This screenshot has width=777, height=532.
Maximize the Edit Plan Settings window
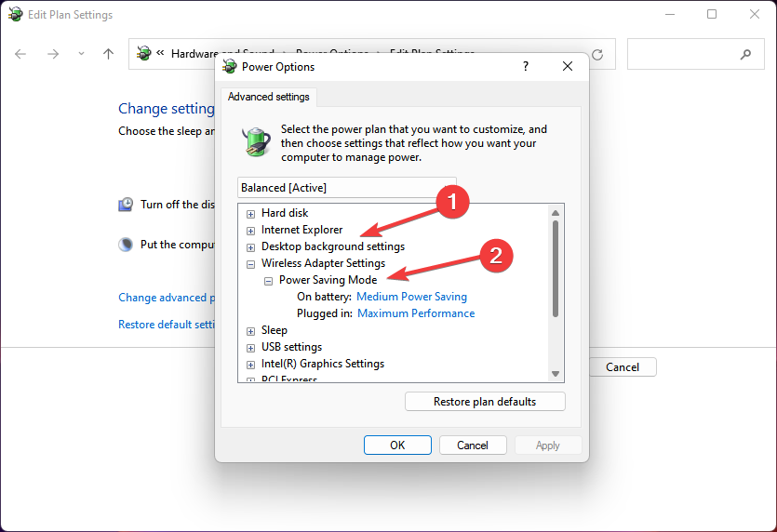pyautogui.click(x=712, y=14)
